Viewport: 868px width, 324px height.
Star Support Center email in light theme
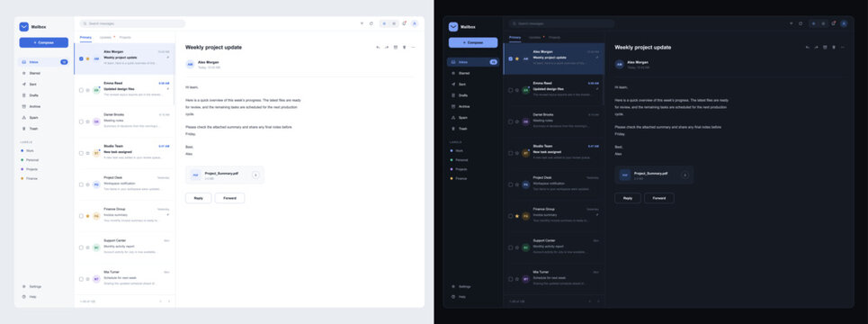(x=87, y=247)
